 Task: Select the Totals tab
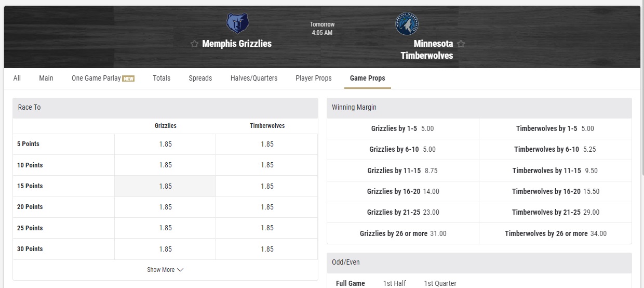click(x=162, y=78)
